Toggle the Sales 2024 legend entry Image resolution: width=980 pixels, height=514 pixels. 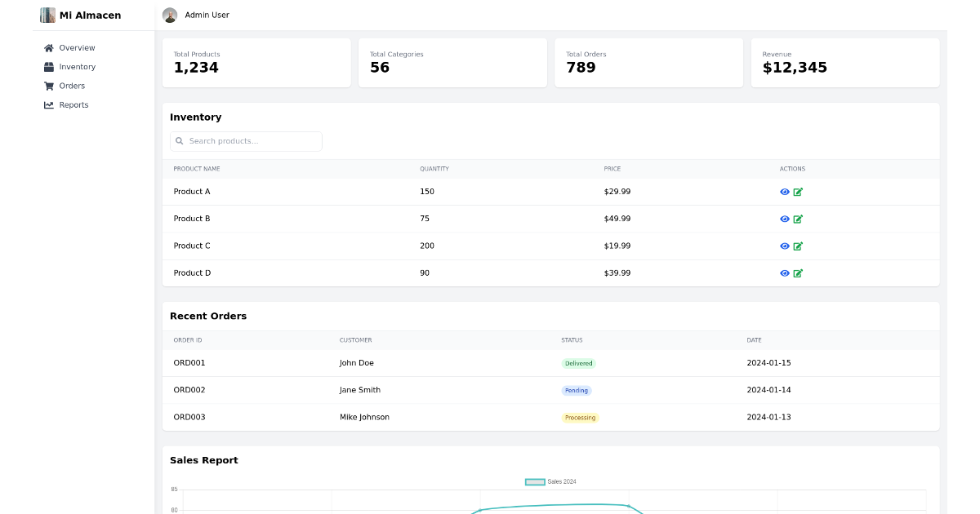tap(548, 481)
